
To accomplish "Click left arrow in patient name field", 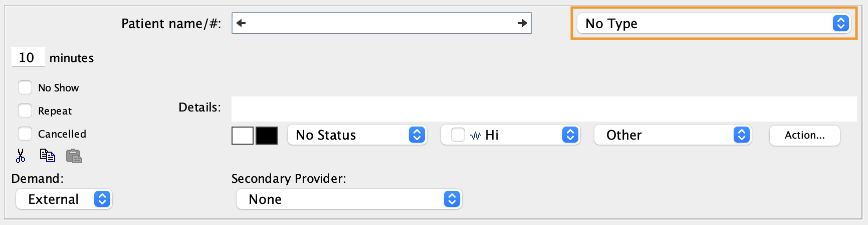I will point(241,23).
